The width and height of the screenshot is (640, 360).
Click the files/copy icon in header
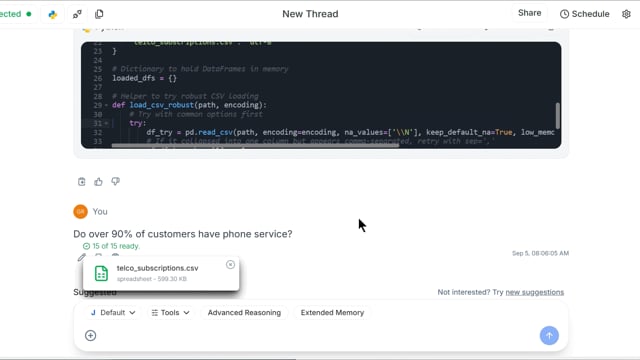coord(99,14)
